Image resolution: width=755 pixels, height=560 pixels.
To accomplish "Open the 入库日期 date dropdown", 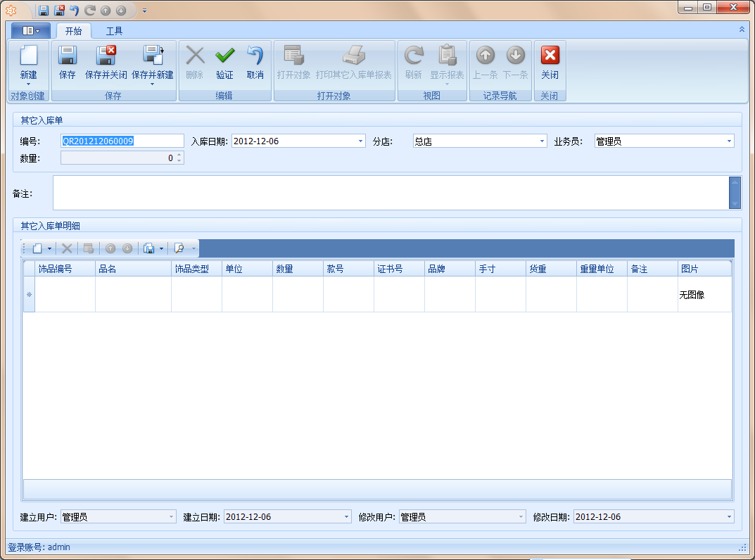I will 360,141.
